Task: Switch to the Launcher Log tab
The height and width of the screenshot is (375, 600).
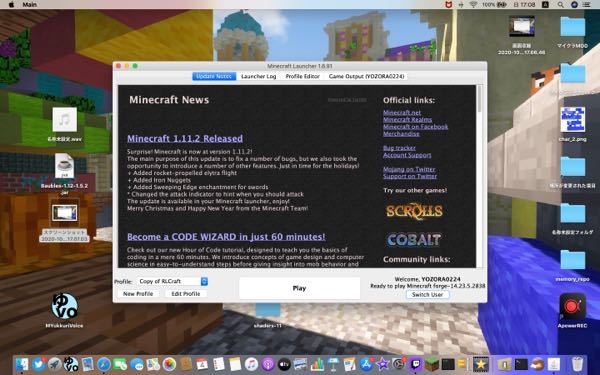Action: [x=258, y=76]
